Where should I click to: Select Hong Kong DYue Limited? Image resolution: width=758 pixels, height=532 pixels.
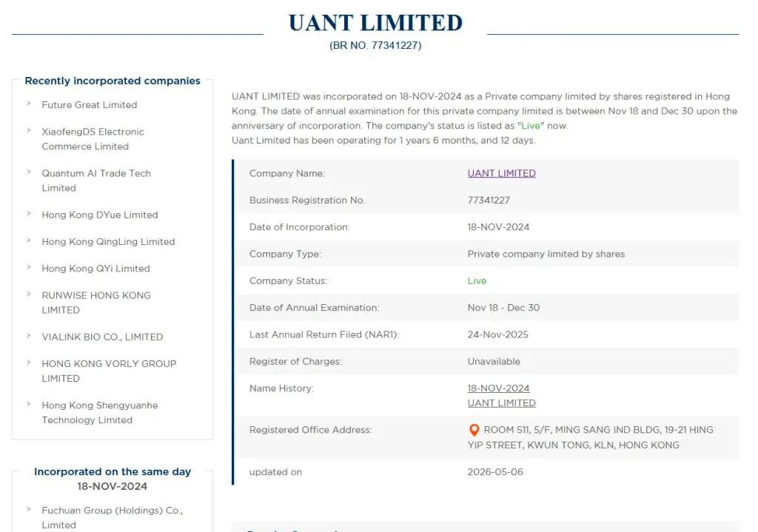pyautogui.click(x=100, y=215)
